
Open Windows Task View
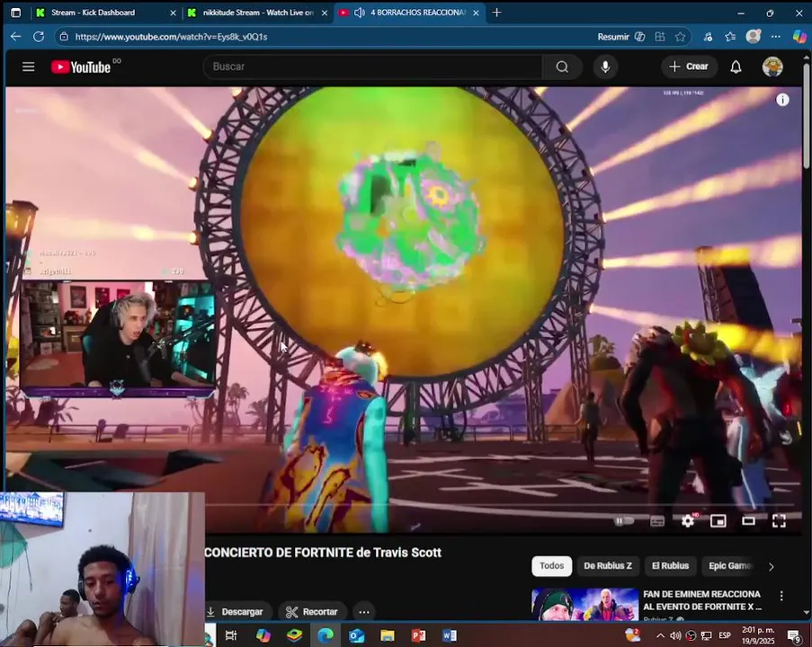click(231, 635)
